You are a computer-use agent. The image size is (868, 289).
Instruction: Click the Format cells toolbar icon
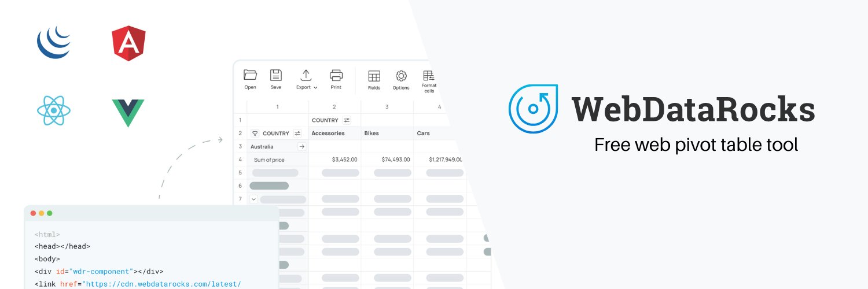tap(429, 76)
